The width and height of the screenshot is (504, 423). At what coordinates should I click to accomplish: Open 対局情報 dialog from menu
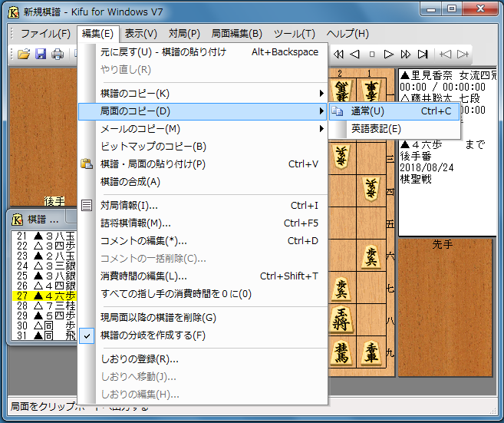point(130,206)
